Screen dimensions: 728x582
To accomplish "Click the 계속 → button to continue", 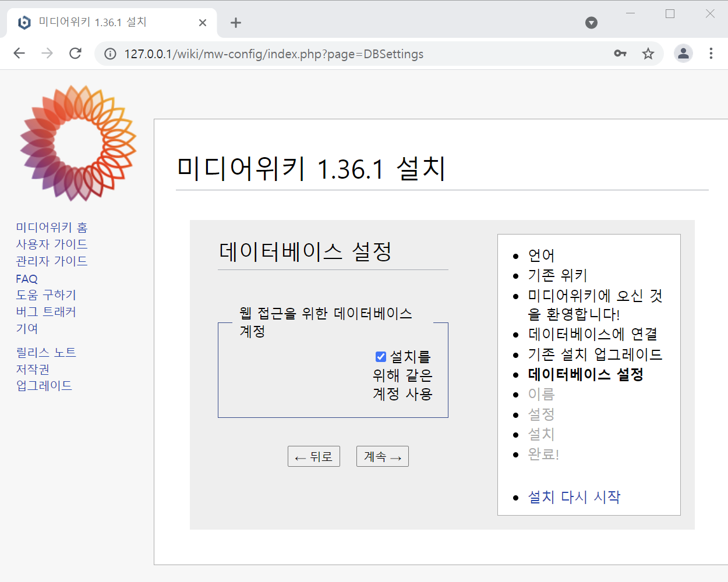I will tap(382, 456).
